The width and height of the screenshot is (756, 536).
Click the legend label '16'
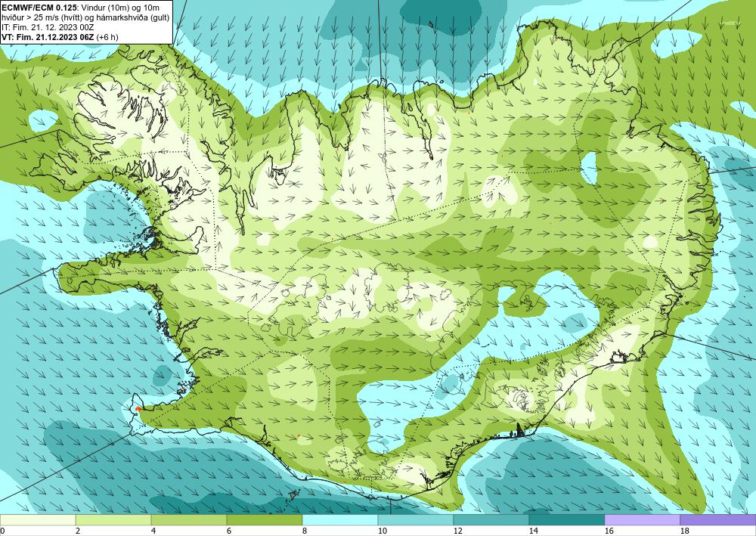(609, 531)
